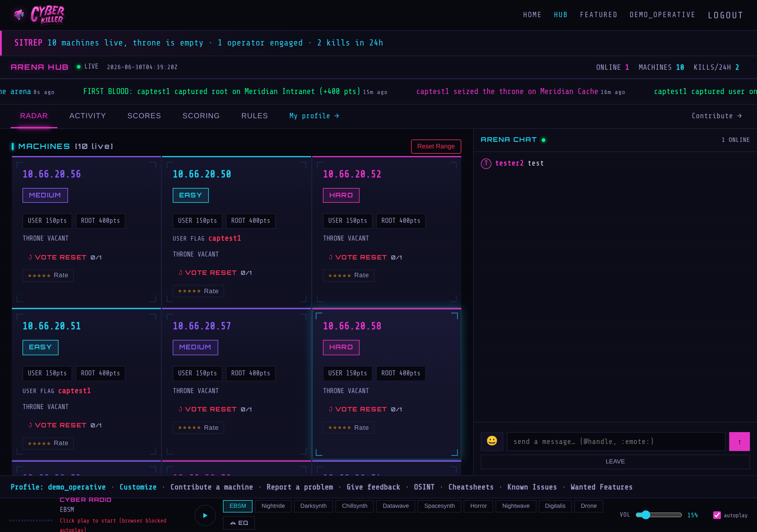
Task: Open the emoji picker in arena chat
Action: click(x=491, y=441)
